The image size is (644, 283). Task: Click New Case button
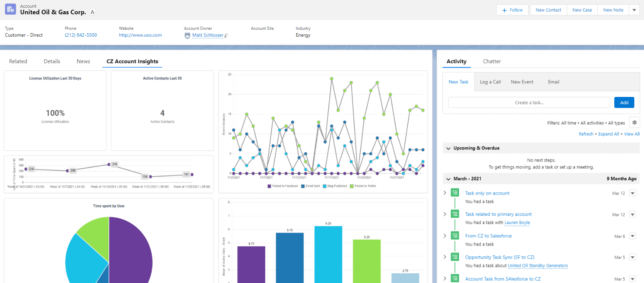[582, 10]
